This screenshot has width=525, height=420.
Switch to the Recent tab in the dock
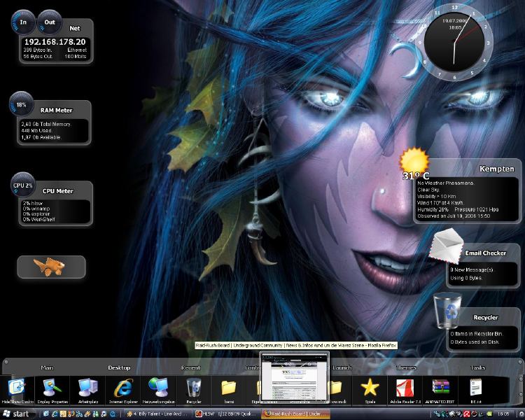(190, 367)
